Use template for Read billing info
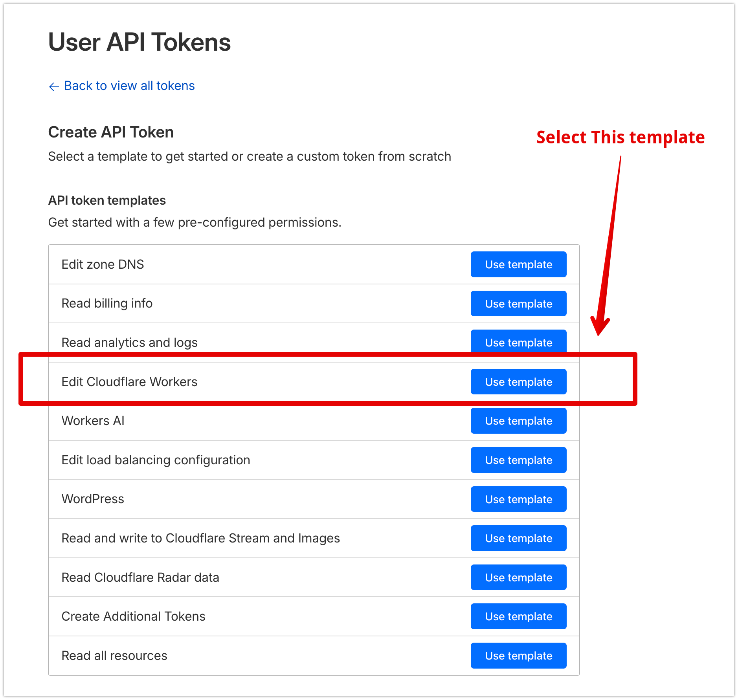The image size is (738, 700). pos(518,304)
